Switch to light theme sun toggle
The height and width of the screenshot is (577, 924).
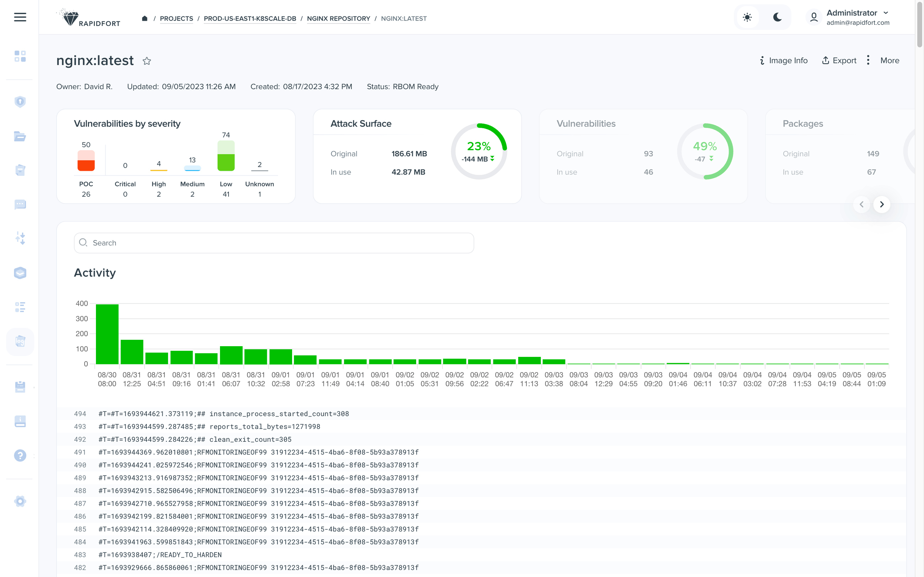point(747,17)
